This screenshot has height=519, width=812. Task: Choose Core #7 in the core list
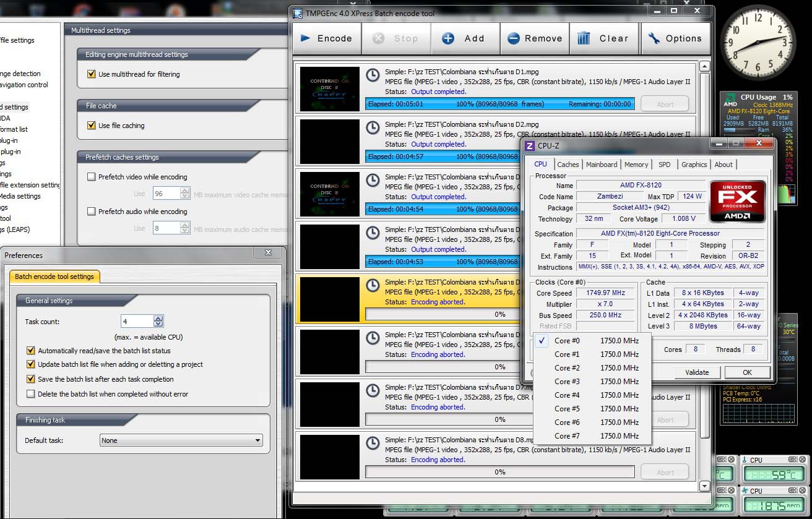click(592, 436)
